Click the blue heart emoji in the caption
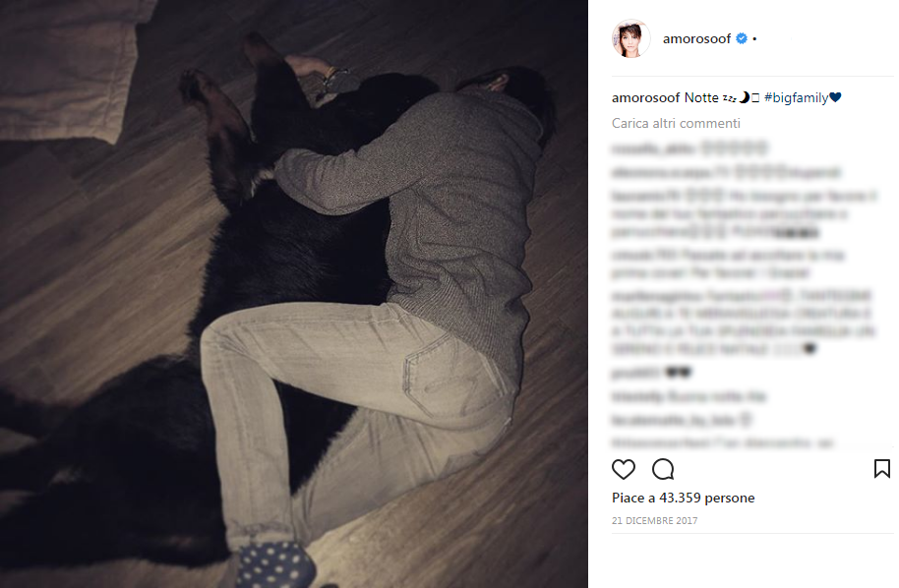The height and width of the screenshot is (588, 899). coord(835,97)
